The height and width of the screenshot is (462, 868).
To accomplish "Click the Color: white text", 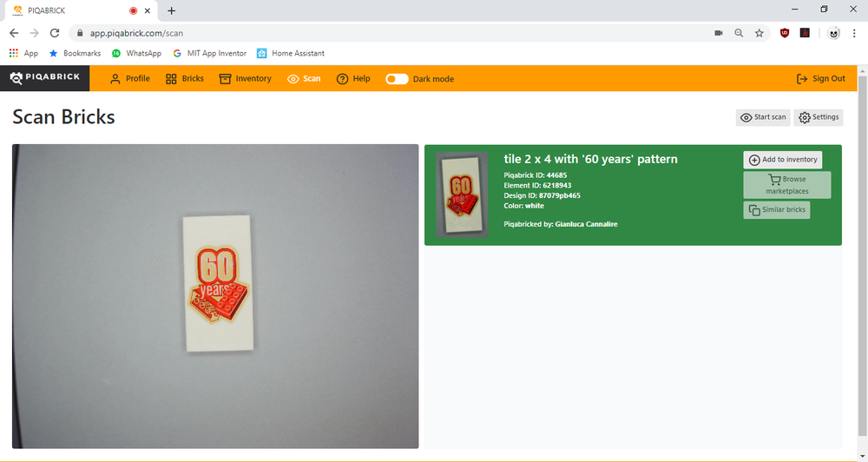I will pos(523,206).
